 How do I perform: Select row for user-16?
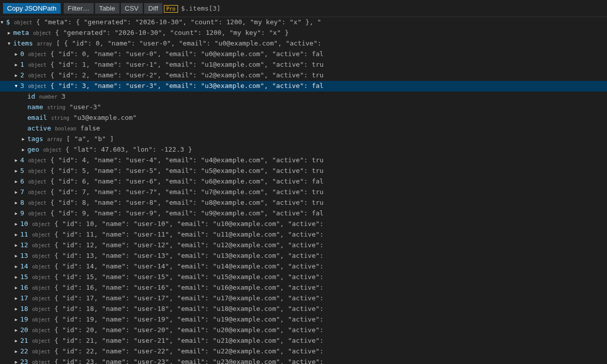click(303, 288)
